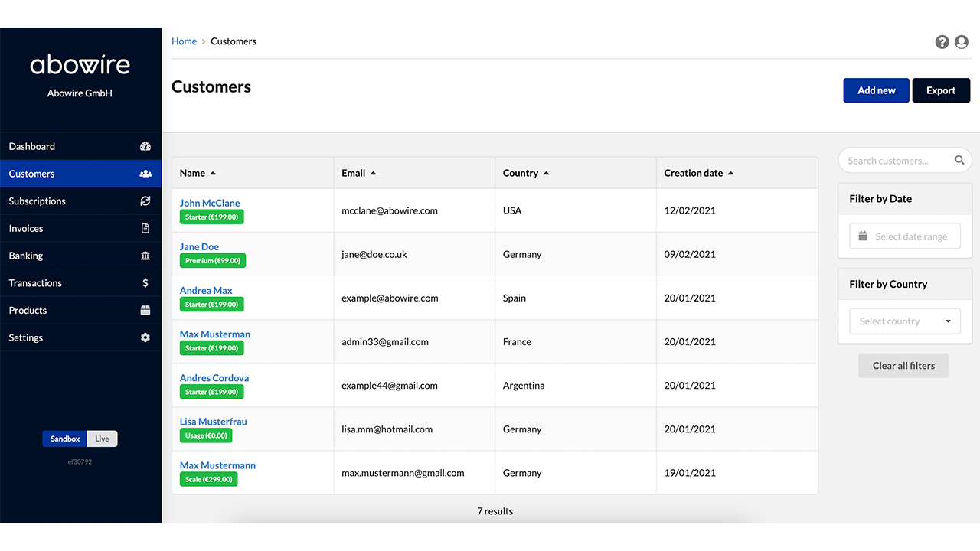This screenshot has width=980, height=551.
Task: Click the Dashboard gauge icon in sidebar
Action: (x=145, y=146)
